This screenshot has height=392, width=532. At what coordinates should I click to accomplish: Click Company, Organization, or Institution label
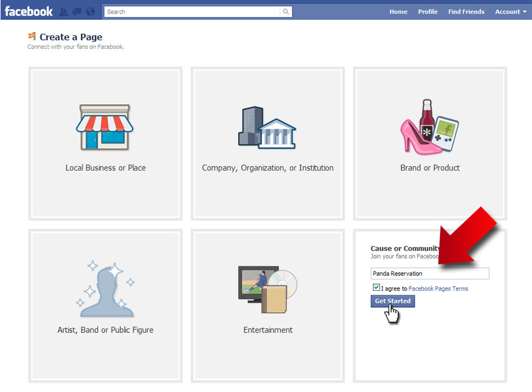(x=267, y=168)
